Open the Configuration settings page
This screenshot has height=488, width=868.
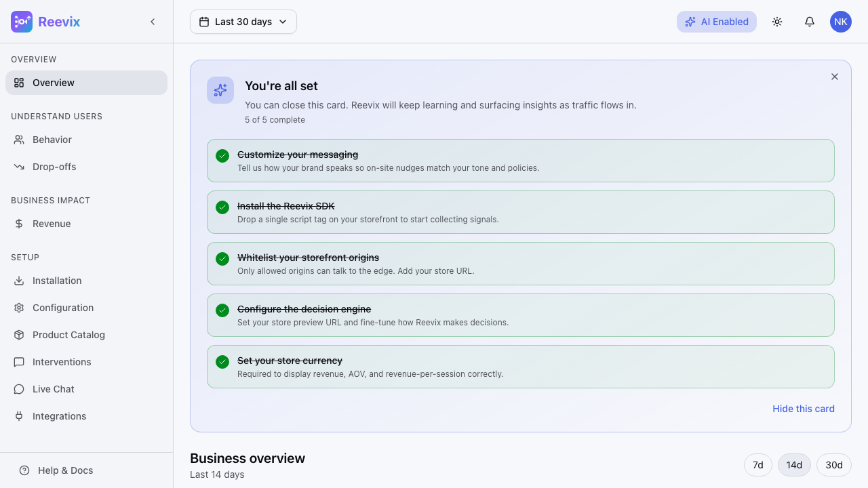pos(63,308)
